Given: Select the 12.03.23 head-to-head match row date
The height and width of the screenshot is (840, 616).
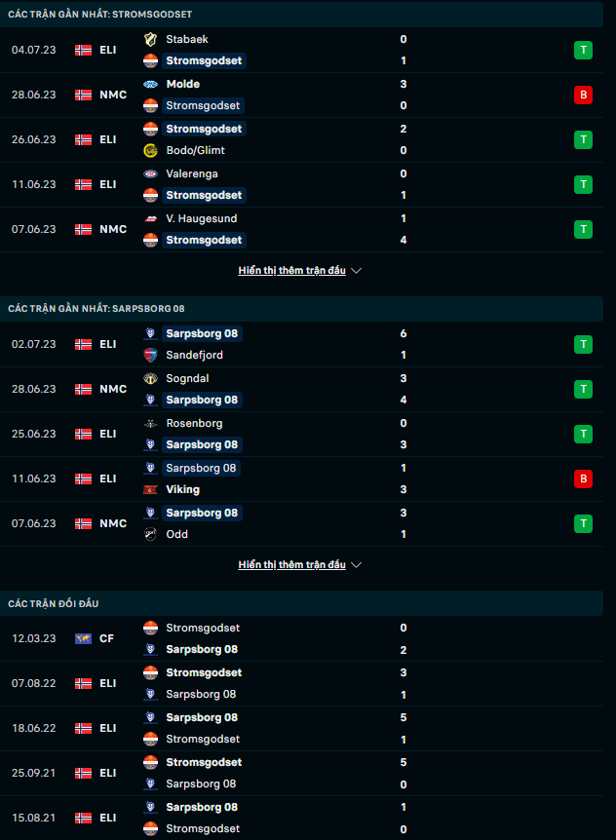Looking at the screenshot, I should pyautogui.click(x=33, y=638).
